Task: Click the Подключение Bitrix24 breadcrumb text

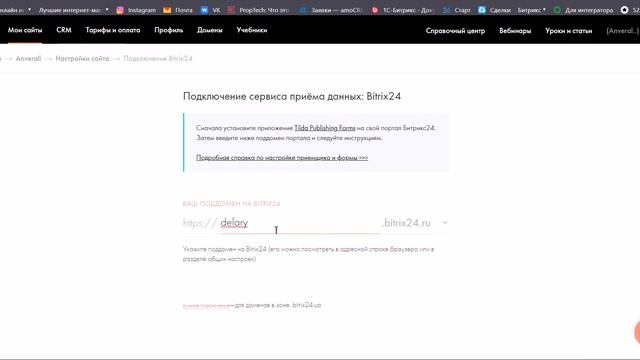Action: [158, 59]
